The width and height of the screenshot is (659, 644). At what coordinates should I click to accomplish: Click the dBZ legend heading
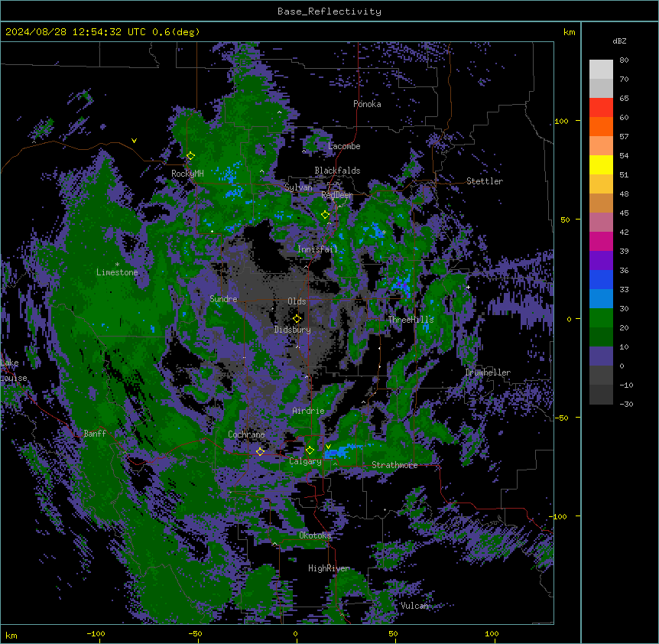tap(619, 41)
